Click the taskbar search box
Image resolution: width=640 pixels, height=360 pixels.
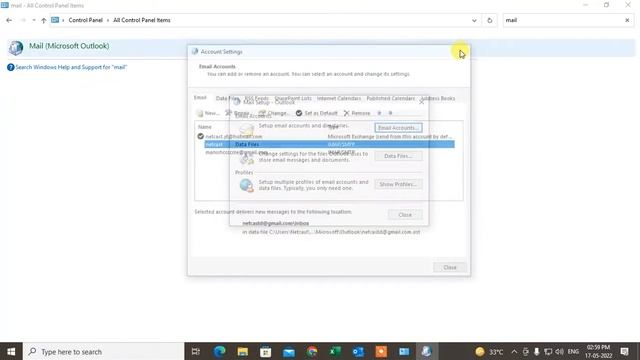[103, 351]
